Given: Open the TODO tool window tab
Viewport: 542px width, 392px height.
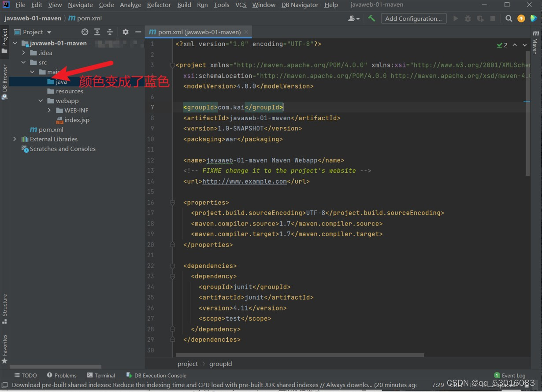Looking at the screenshot, I should coord(26,375).
